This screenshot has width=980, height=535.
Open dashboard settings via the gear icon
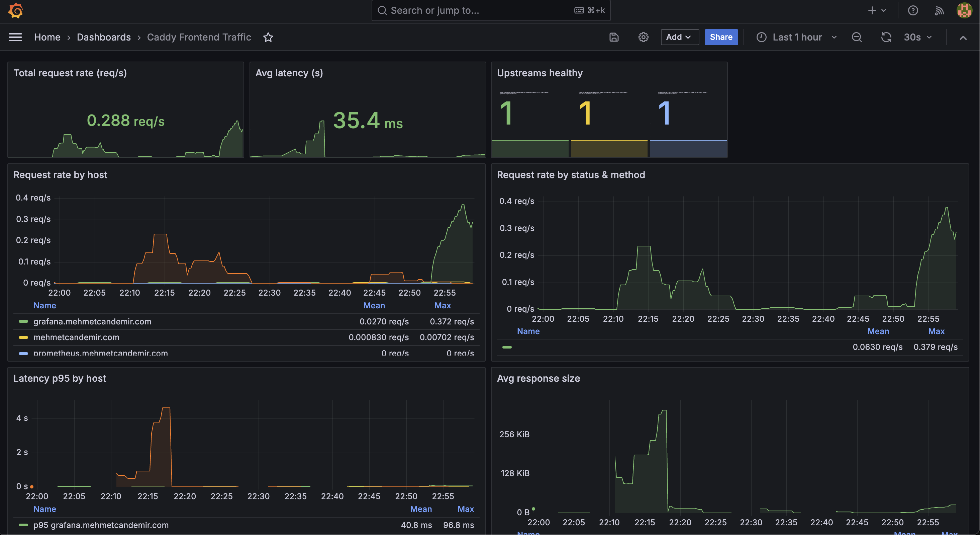click(x=643, y=37)
